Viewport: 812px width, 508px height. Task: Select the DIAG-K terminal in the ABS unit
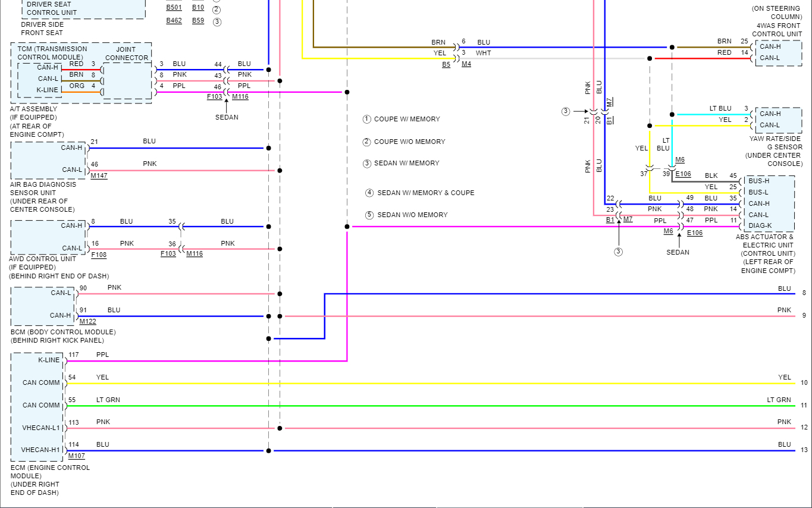click(759, 226)
